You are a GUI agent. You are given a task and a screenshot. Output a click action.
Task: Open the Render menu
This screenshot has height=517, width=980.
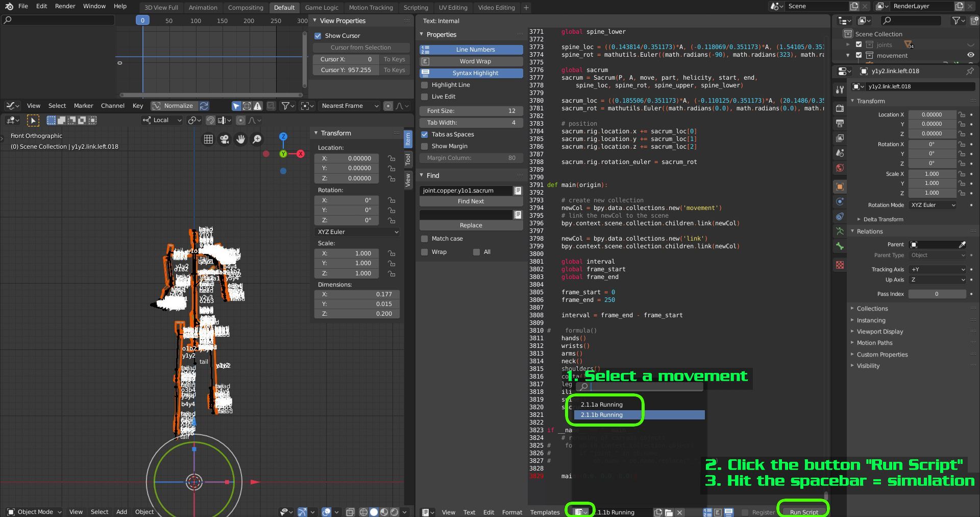(x=65, y=6)
